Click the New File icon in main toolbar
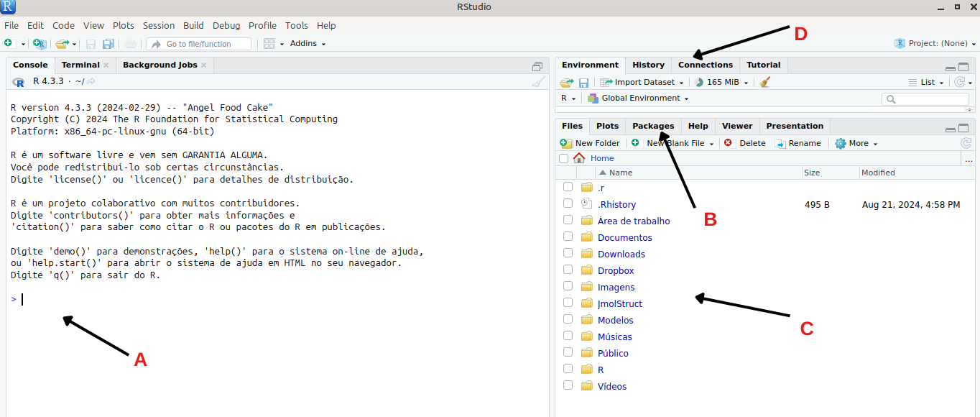Screen dimensions: 980x417 tap(8, 44)
